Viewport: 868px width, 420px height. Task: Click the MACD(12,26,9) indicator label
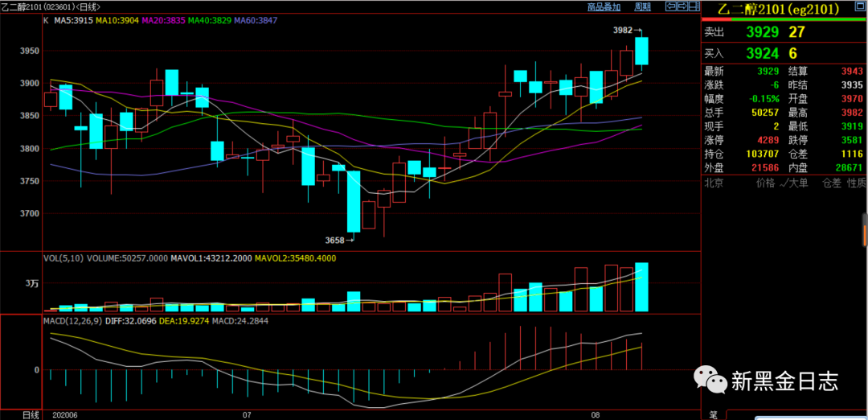click(74, 321)
